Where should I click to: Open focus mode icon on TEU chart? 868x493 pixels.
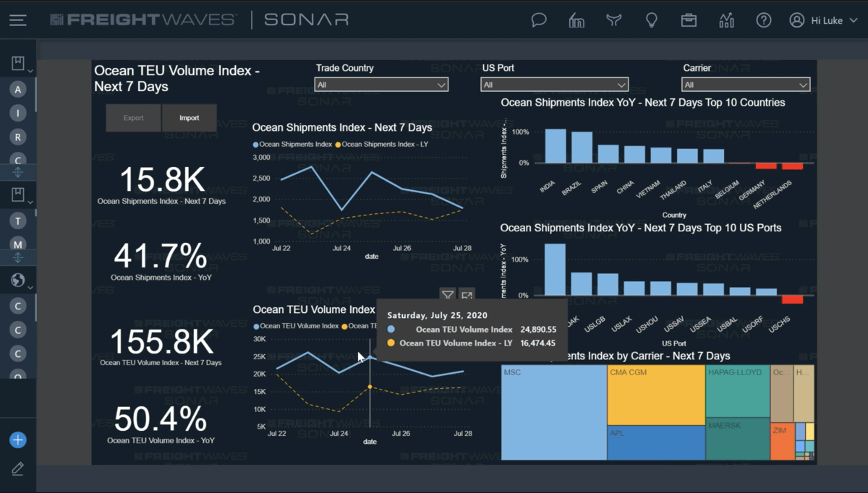point(467,295)
